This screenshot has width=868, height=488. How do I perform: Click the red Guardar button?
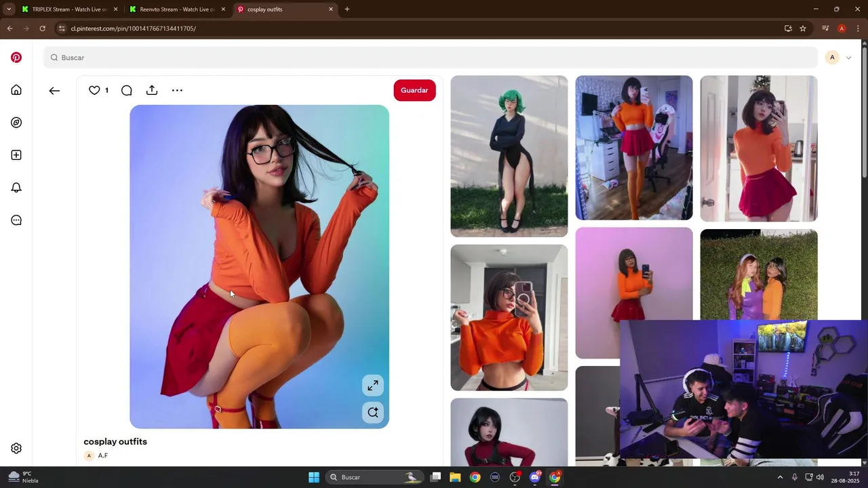[414, 90]
